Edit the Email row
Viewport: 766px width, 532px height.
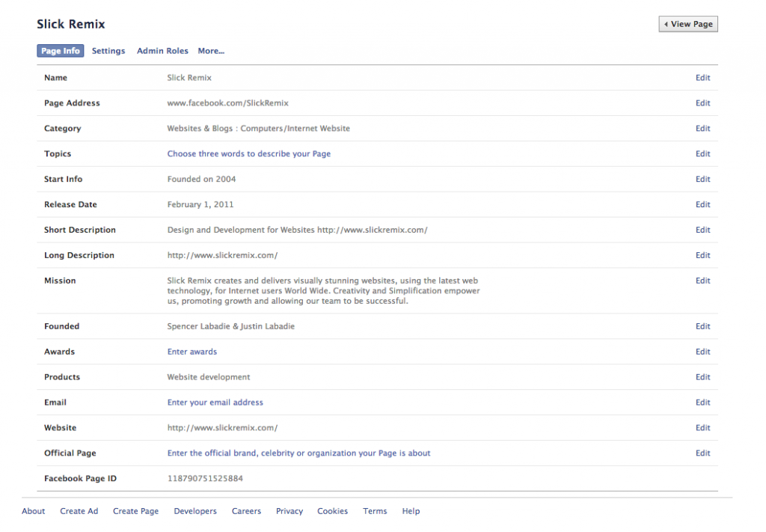click(x=702, y=403)
